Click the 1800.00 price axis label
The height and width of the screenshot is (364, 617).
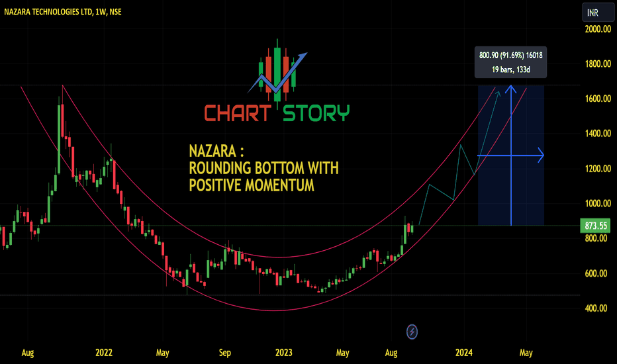[x=598, y=64]
